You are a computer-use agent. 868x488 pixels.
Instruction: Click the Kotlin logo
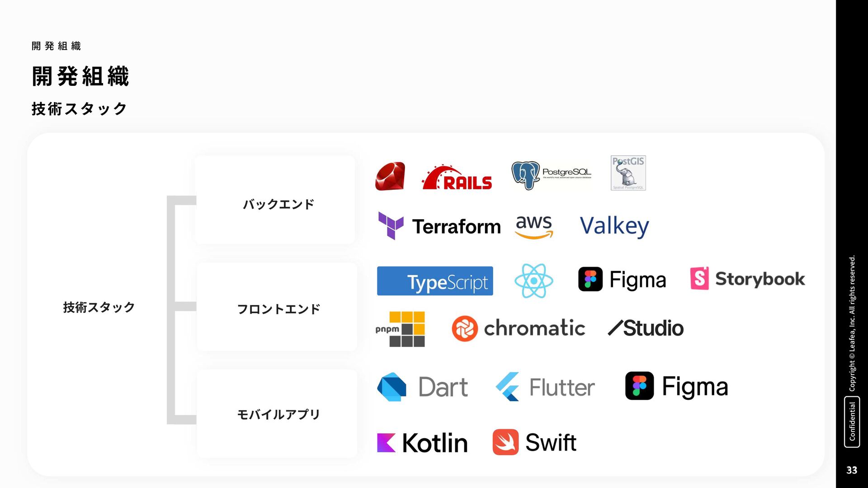point(422,443)
